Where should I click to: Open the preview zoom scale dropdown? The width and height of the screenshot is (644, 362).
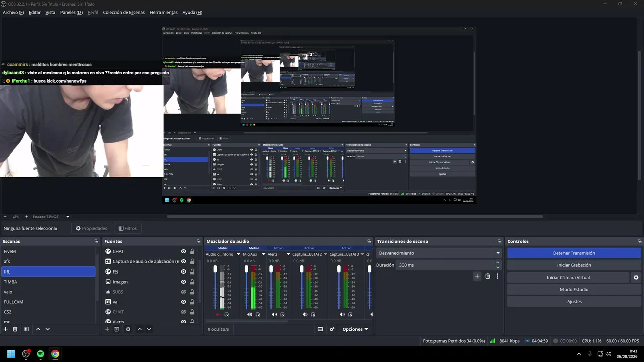point(68,217)
